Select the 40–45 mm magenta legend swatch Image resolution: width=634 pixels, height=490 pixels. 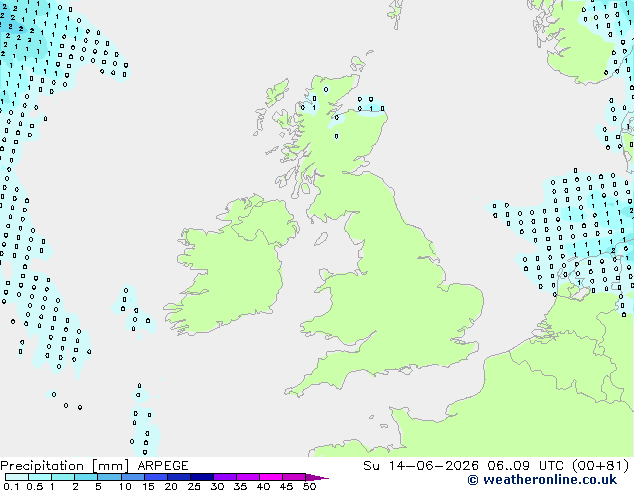(x=271, y=477)
